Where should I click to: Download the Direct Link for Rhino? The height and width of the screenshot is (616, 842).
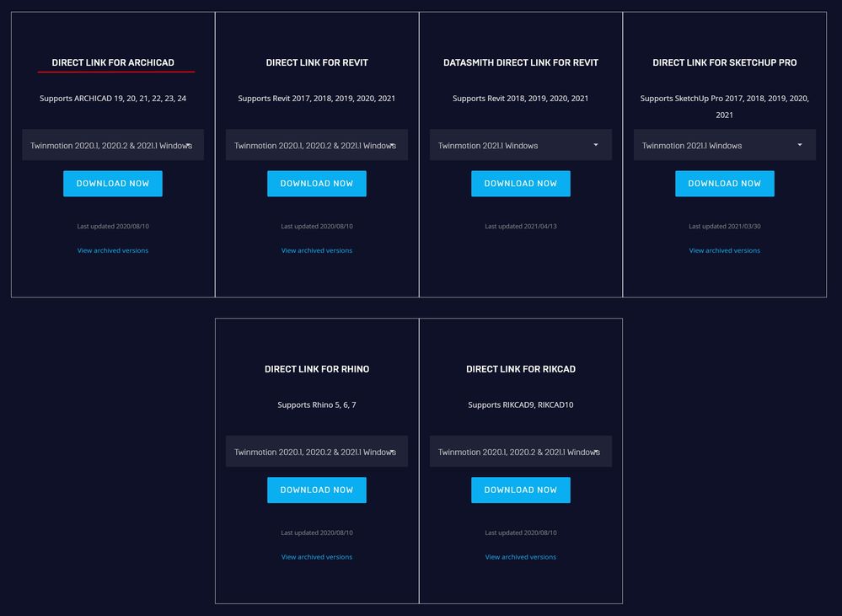(317, 490)
